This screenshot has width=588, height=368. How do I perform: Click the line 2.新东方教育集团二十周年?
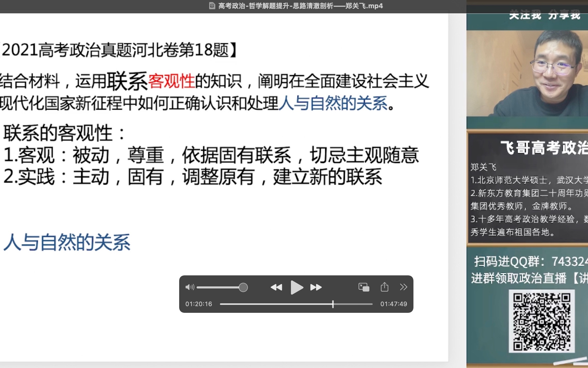[529, 193]
